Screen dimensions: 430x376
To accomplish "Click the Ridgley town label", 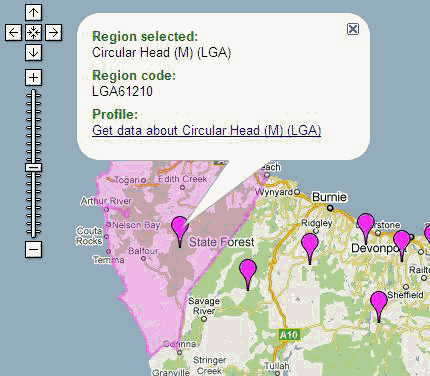I will (317, 223).
